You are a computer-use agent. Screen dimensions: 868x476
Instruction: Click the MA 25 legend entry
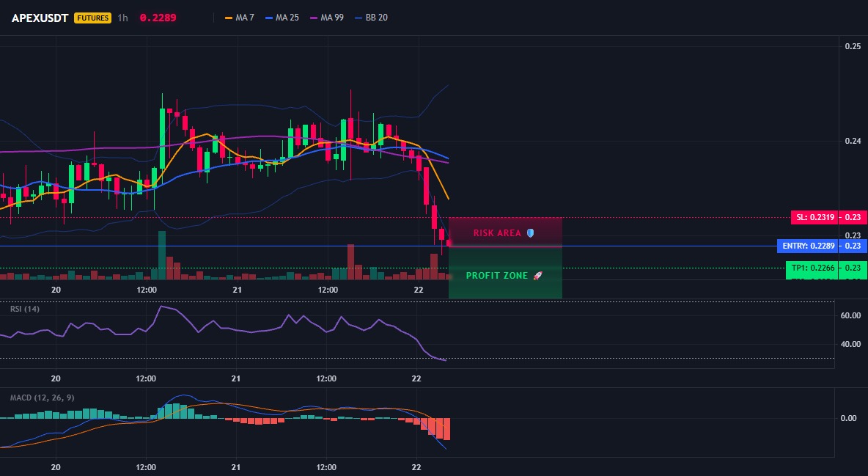(282, 18)
